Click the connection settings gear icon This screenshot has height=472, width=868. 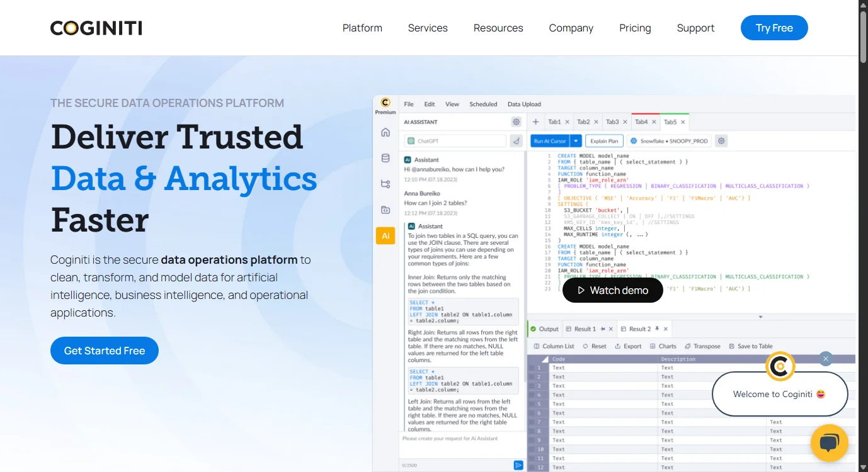[722, 141]
